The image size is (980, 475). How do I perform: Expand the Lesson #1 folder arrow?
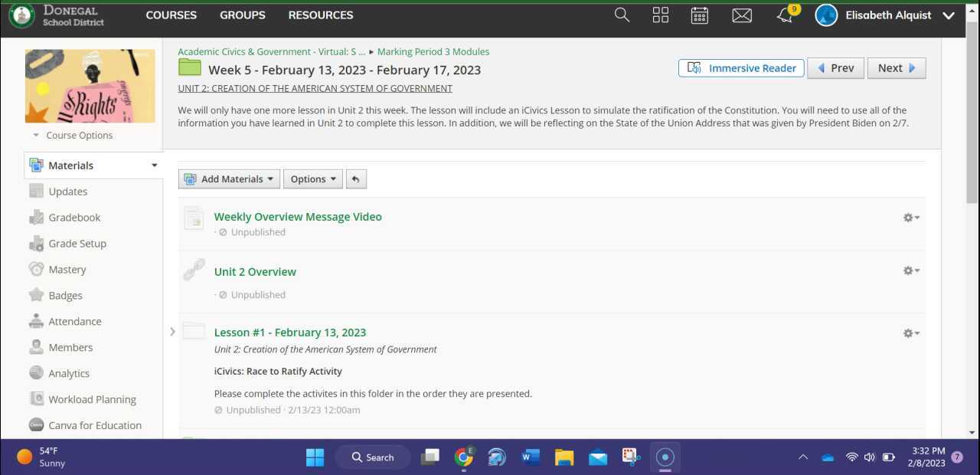click(x=172, y=332)
